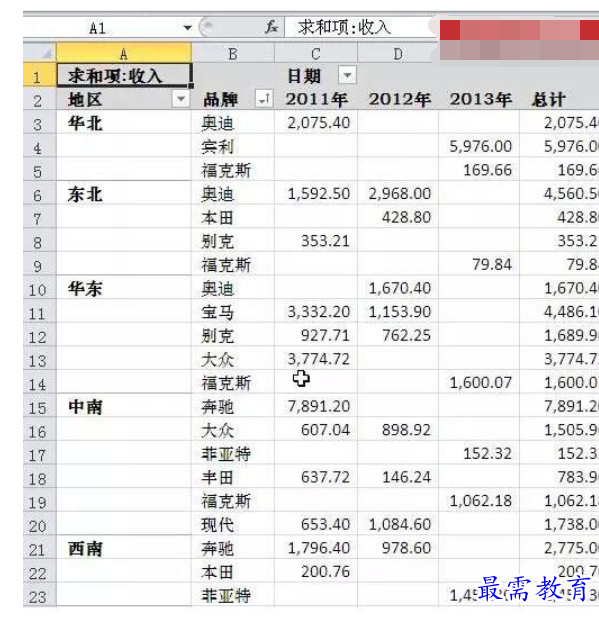
Task: Click cell with value 653.40
Action: (x=316, y=525)
